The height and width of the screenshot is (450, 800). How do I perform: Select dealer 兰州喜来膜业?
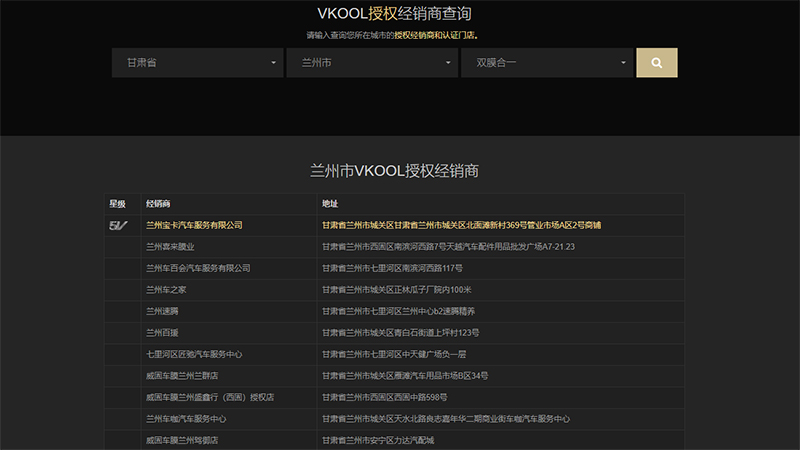click(x=170, y=246)
